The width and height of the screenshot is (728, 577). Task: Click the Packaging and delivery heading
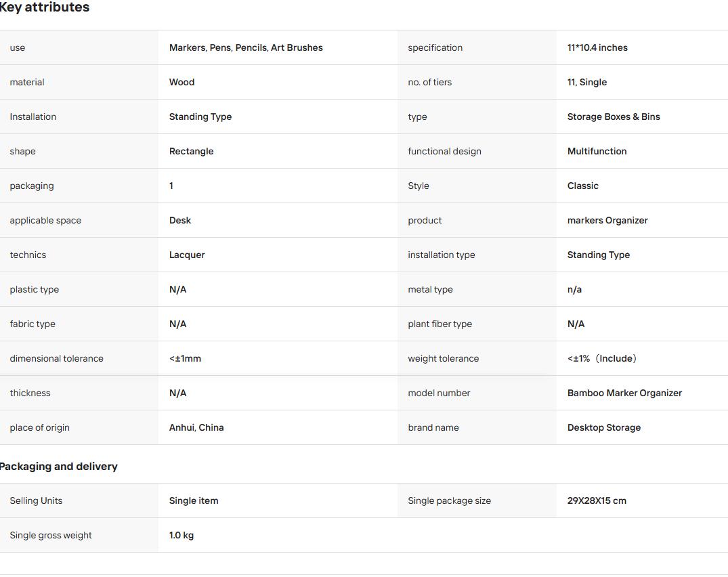point(58,467)
